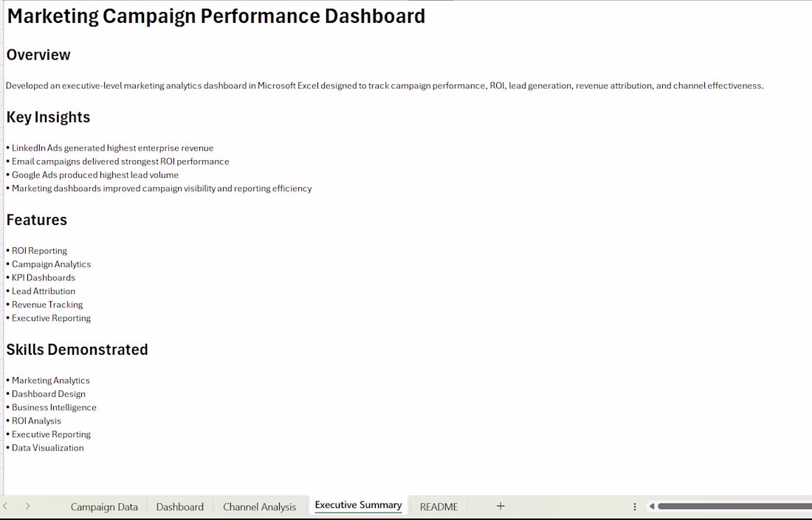Select the Data Visualization skill cell
812x520 pixels.
click(45, 448)
